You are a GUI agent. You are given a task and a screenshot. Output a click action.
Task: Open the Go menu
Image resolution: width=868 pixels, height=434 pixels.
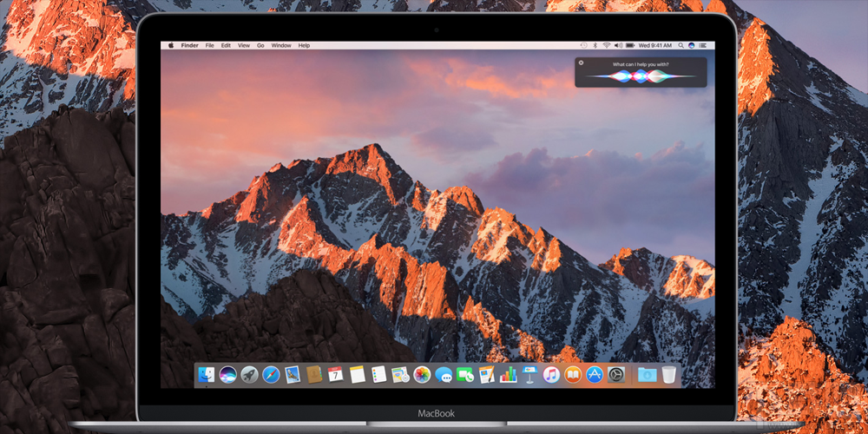260,45
